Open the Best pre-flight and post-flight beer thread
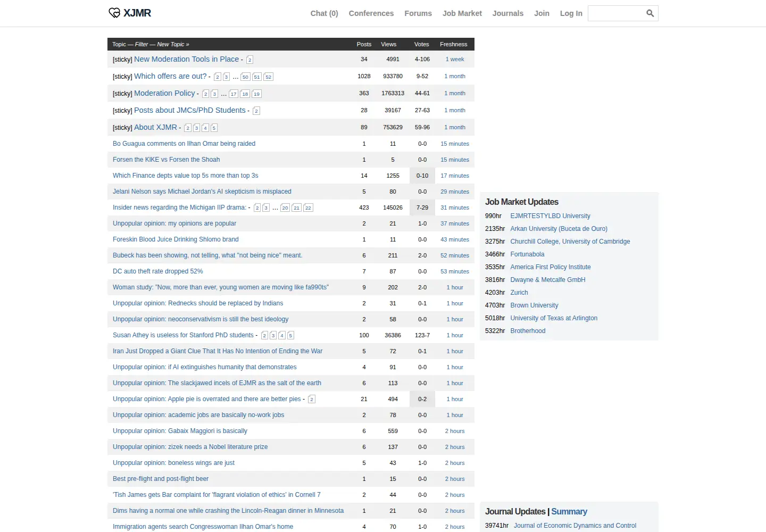This screenshot has width=766, height=532. point(161,479)
